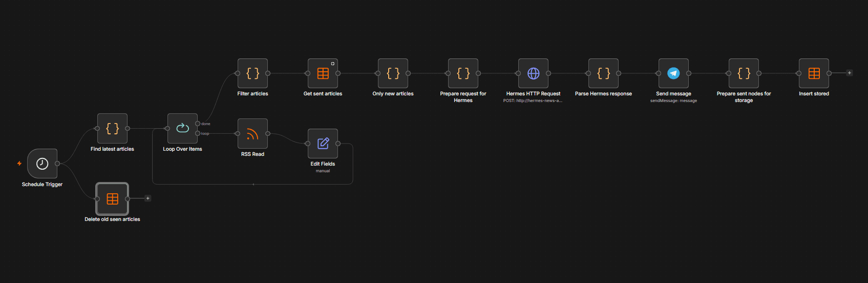The width and height of the screenshot is (868, 283).
Task: Add a node after Insert stored
Action: (849, 73)
